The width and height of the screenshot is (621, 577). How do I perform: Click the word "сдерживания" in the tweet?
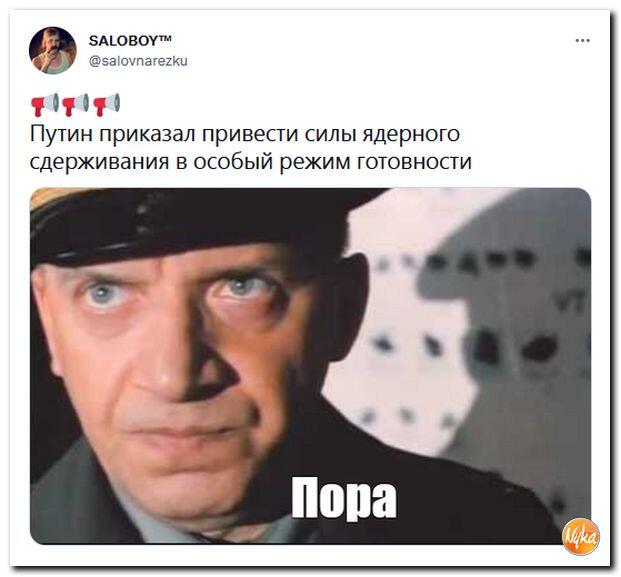[x=100, y=163]
